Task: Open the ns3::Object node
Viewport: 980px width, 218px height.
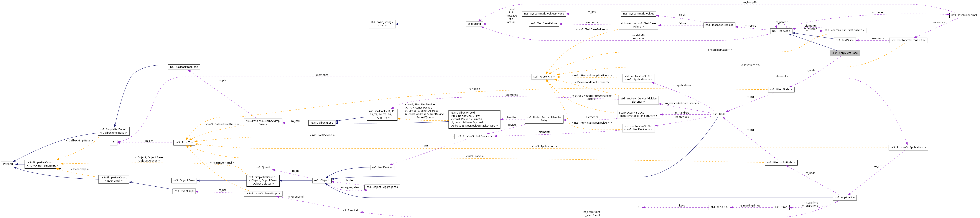Action: pos(322,181)
